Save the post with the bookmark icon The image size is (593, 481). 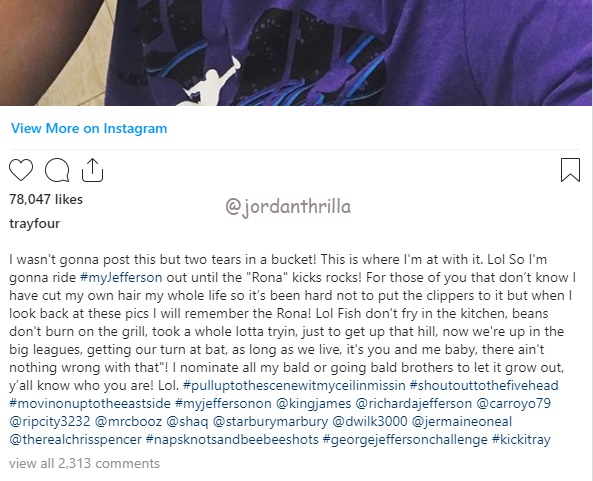tap(570, 170)
